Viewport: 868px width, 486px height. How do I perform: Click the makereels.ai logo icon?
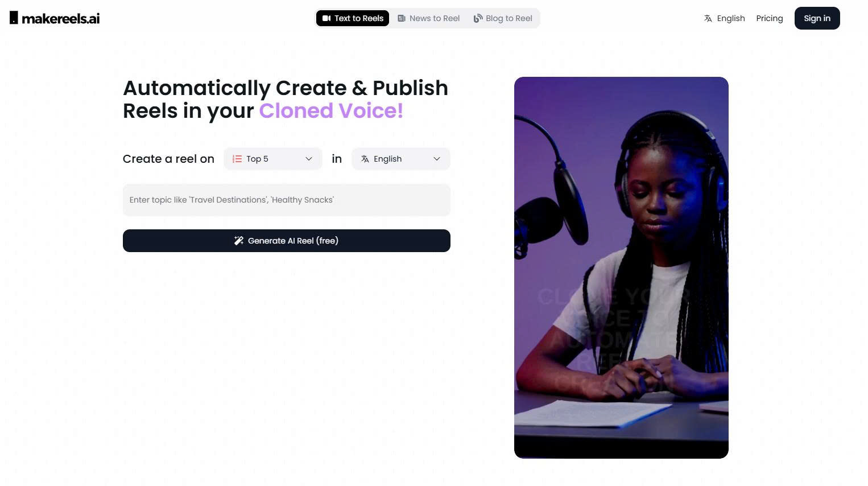14,18
